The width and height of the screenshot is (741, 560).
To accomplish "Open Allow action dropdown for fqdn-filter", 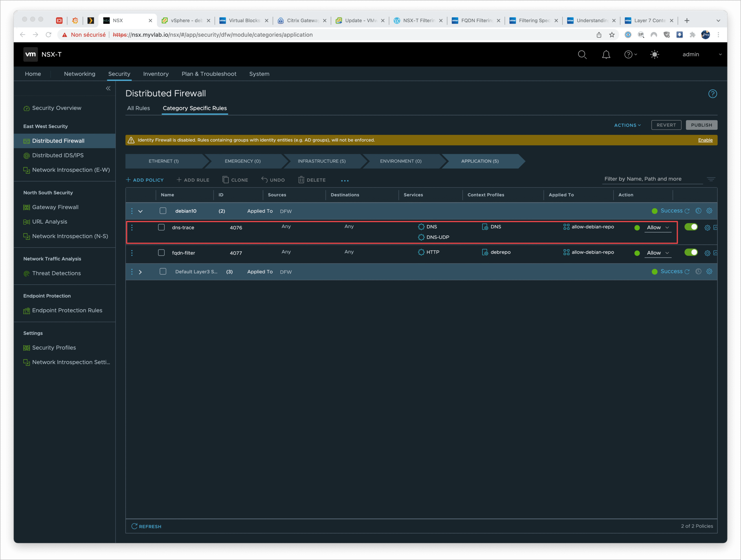I will tap(658, 253).
